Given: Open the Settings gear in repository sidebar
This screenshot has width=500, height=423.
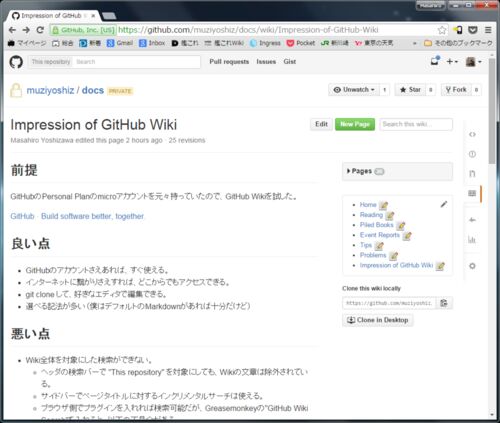Looking at the screenshot, I should point(472,266).
